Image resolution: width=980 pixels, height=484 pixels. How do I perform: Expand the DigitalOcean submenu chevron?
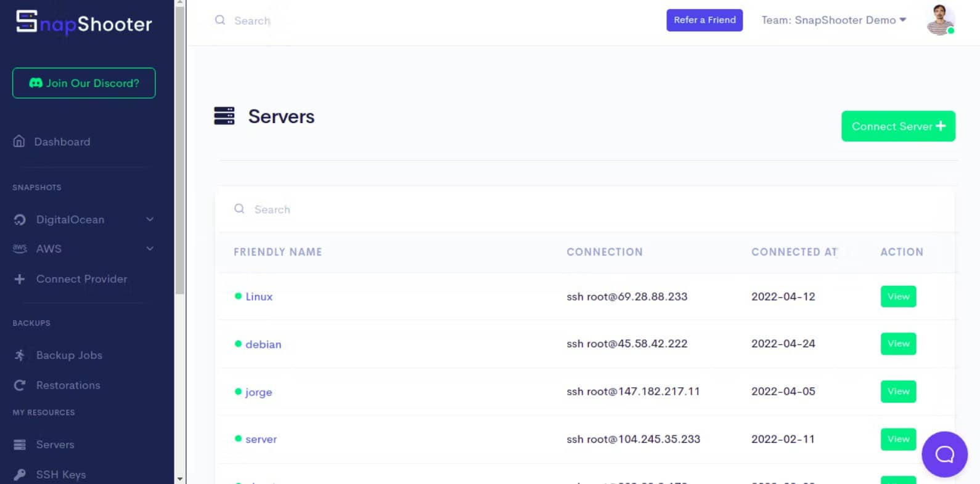pos(150,219)
